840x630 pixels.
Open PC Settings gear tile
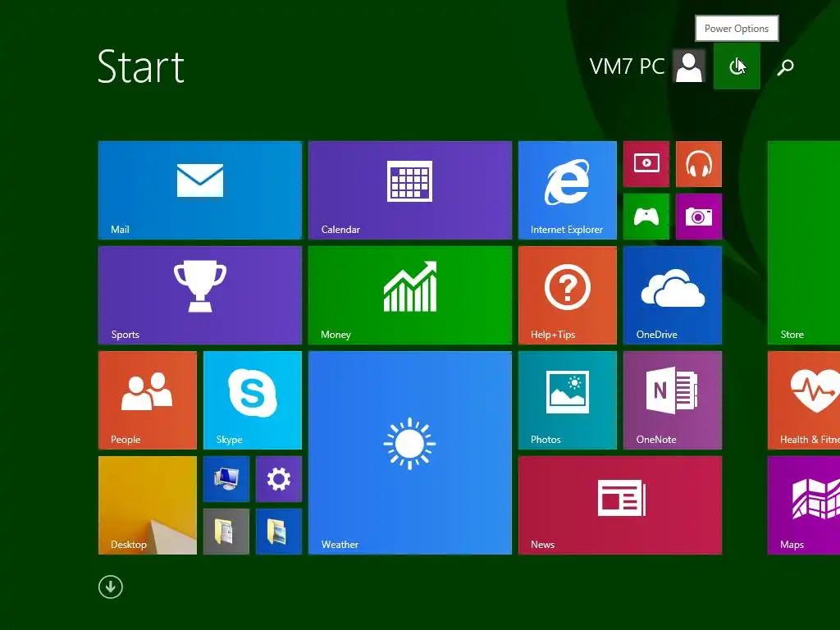click(279, 479)
